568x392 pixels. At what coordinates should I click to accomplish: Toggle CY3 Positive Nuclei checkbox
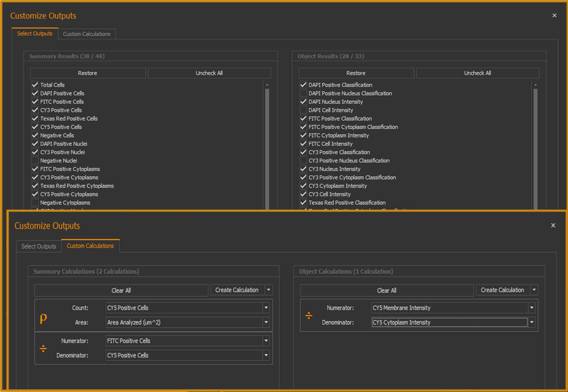tap(35, 152)
